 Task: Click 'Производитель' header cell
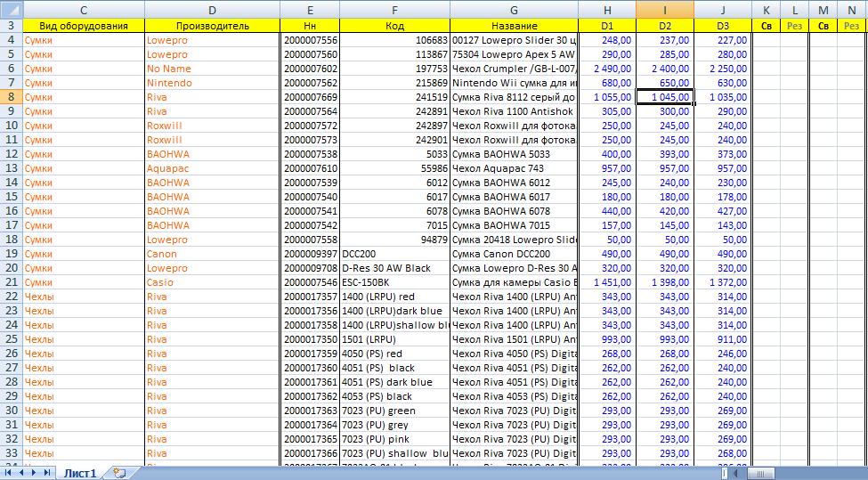(213, 26)
